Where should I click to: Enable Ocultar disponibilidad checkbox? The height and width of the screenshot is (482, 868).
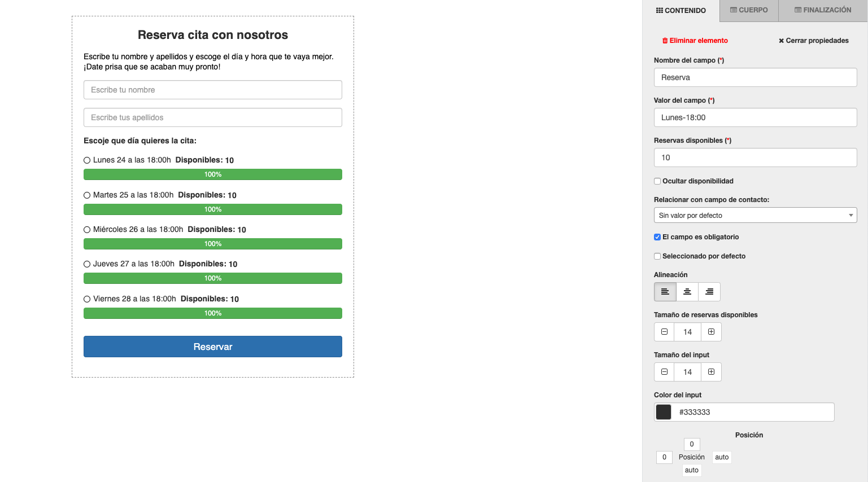657,181
